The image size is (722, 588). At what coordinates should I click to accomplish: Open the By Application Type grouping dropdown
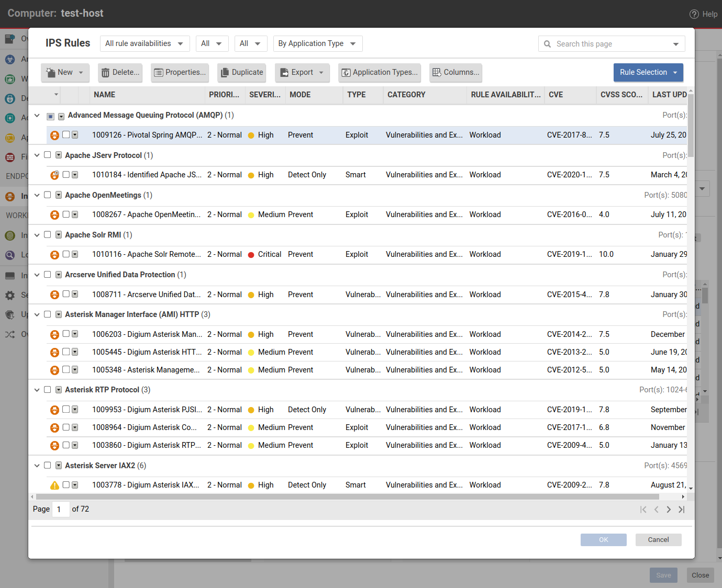[317, 43]
